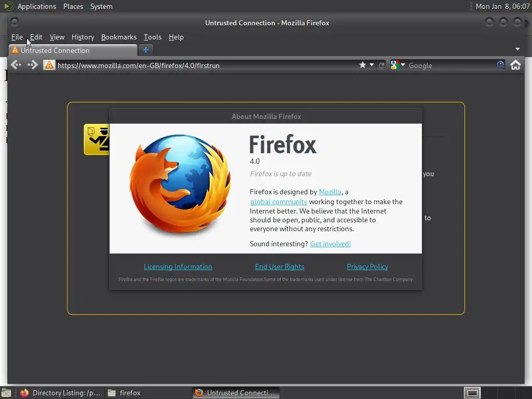
Task: Click the Applications menu logo icon
Action: tap(8, 6)
